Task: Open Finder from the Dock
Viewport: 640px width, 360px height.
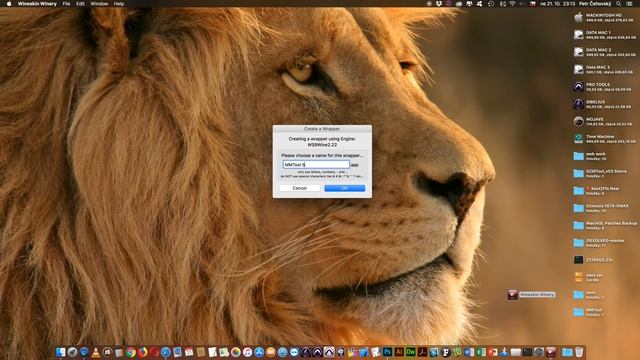Action: tap(60, 352)
